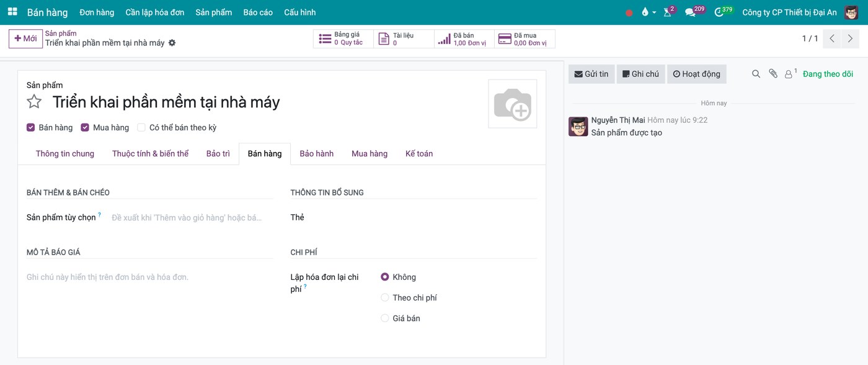Open activities clock icon with 379 badge
This screenshot has width=868, height=365.
pyautogui.click(x=722, y=12)
